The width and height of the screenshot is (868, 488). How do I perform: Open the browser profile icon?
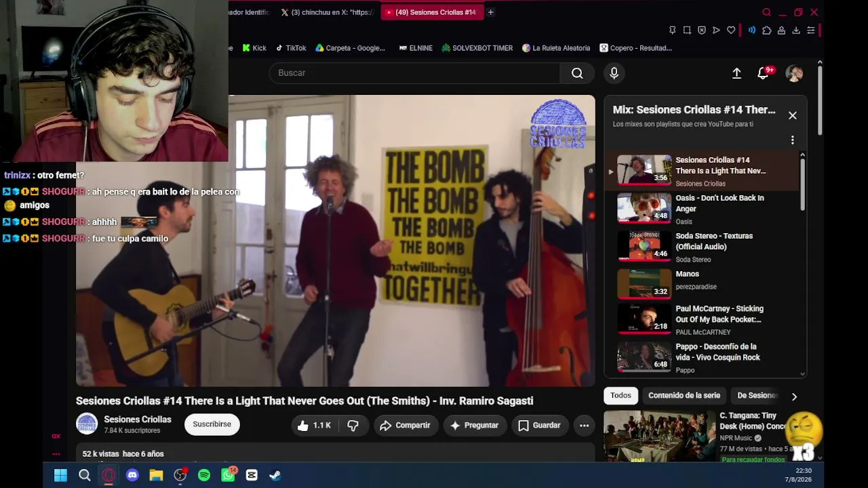(x=781, y=30)
